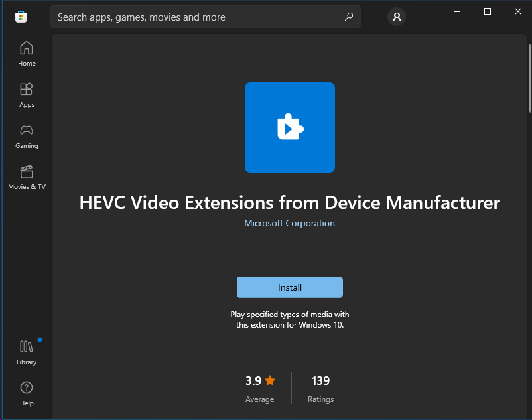Minimize the Microsoft Store window

457,11
